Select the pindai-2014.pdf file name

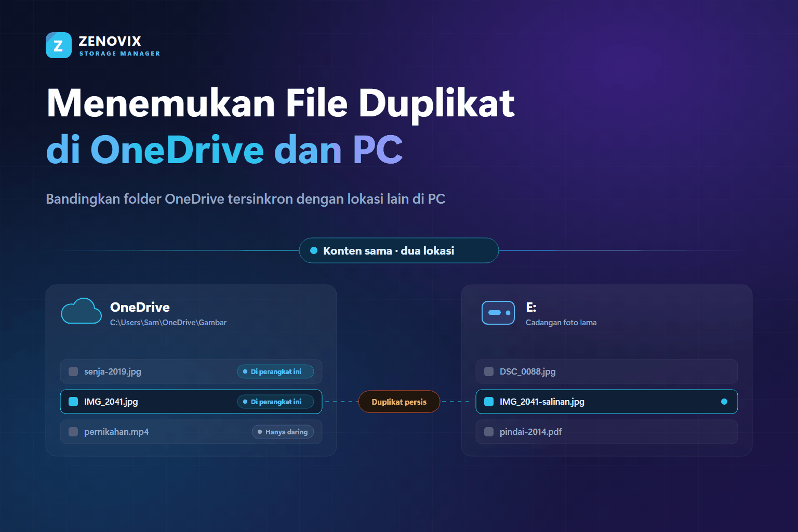[531, 432]
